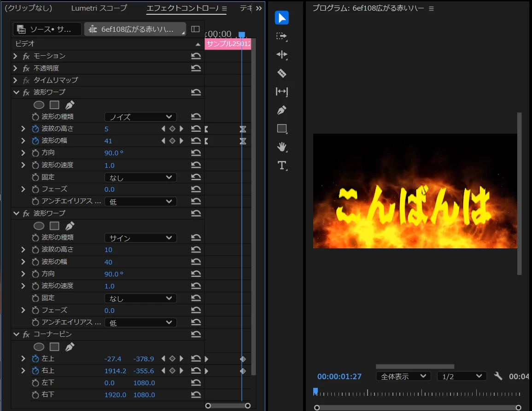Switch to (クリップなし) source tab
Image resolution: width=532 pixels, height=411 pixels.
pyautogui.click(x=29, y=8)
